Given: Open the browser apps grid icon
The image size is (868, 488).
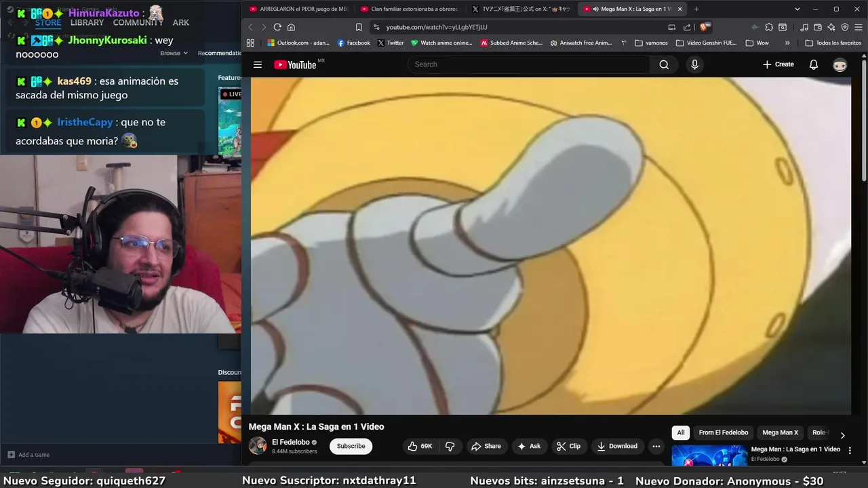Looking at the screenshot, I should (250, 43).
